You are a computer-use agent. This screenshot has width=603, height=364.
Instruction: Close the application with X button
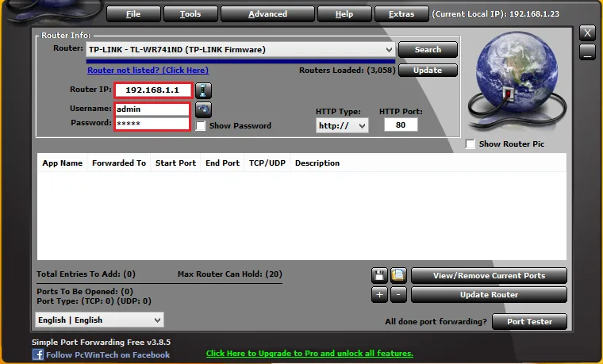(587, 33)
